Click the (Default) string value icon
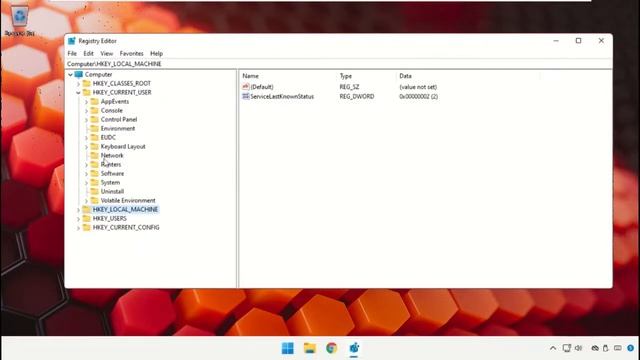The height and width of the screenshot is (360, 640). pos(246,87)
